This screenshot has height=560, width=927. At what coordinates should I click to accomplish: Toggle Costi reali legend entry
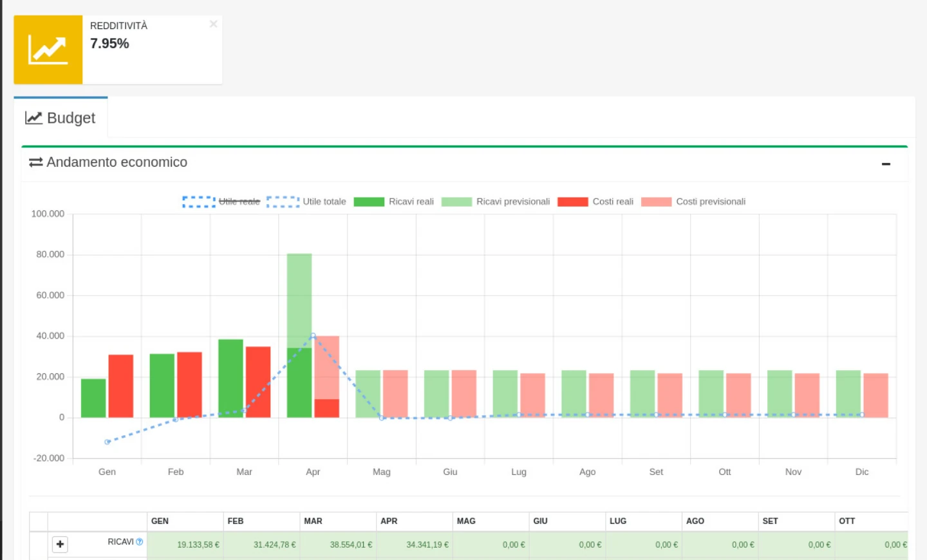coord(595,201)
